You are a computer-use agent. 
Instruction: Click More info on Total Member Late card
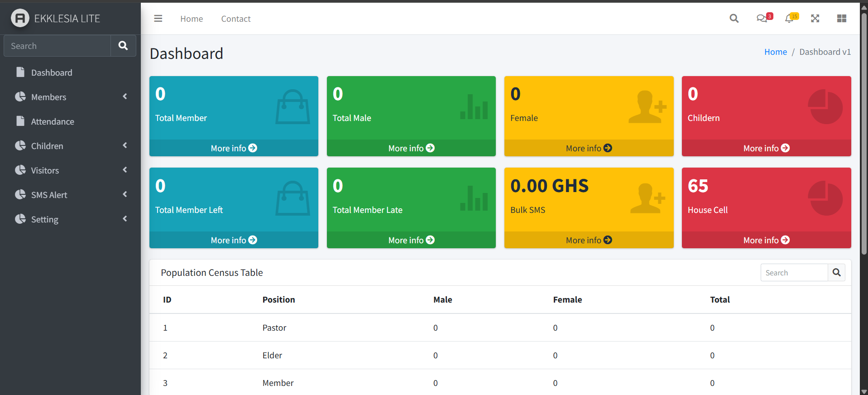pos(411,240)
